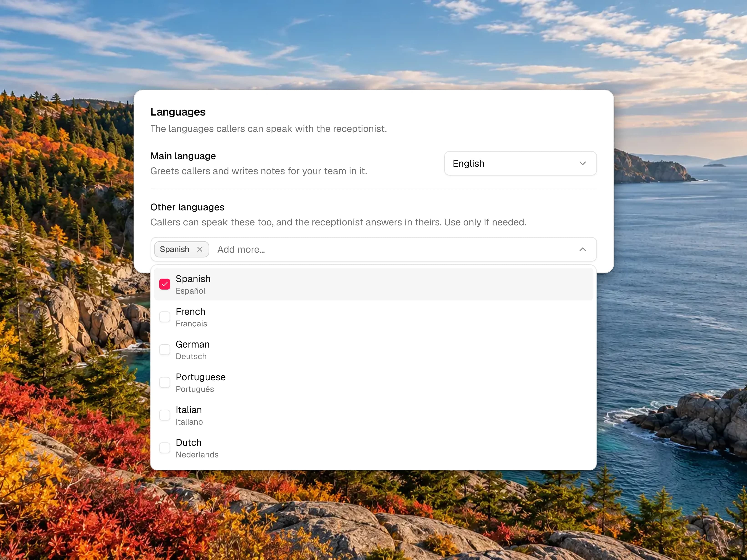This screenshot has height=560, width=747.
Task: Click the Italiano subtitle text
Action: click(189, 422)
